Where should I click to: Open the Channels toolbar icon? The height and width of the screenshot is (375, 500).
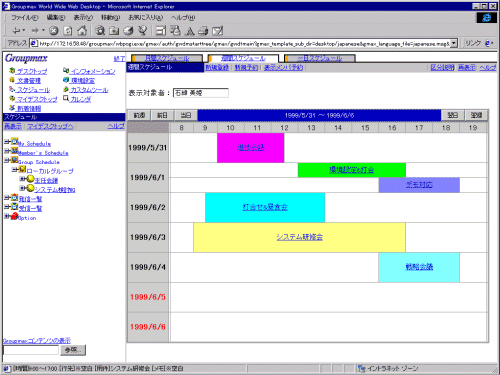coord(143,31)
